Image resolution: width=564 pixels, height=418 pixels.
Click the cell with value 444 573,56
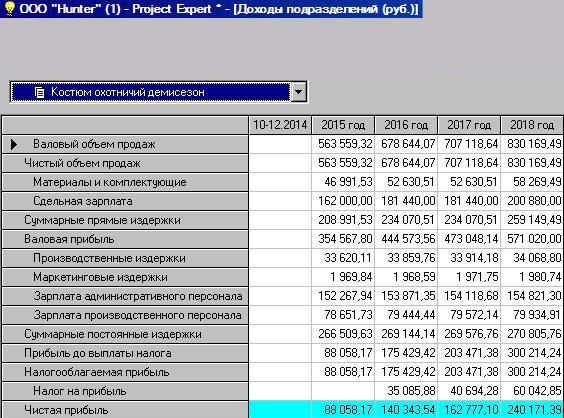click(x=406, y=239)
